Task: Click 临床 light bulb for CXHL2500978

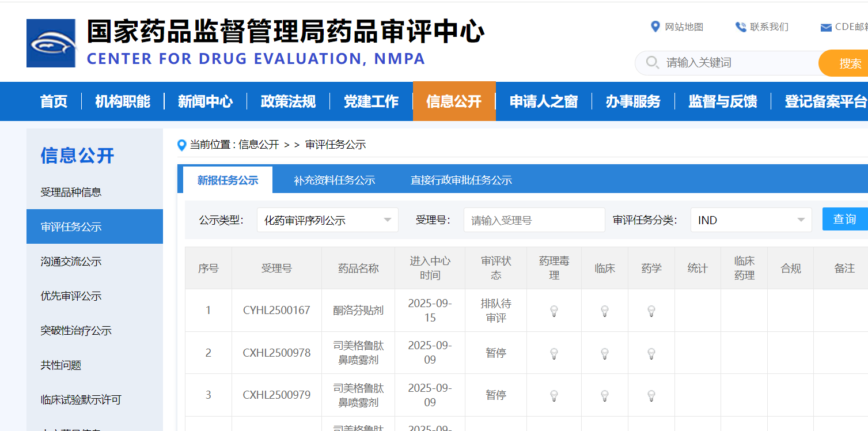Action: tap(605, 353)
